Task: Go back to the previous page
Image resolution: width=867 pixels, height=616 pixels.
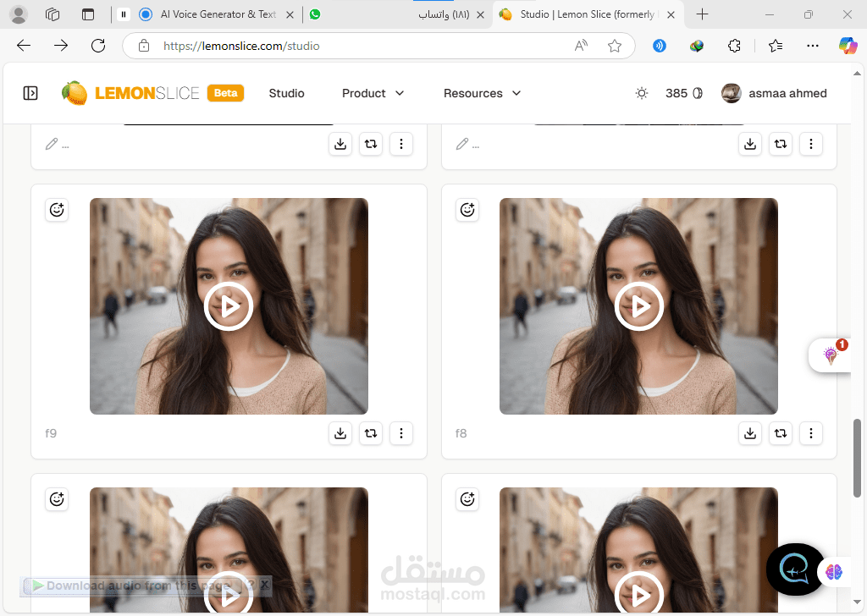Action: [x=24, y=46]
